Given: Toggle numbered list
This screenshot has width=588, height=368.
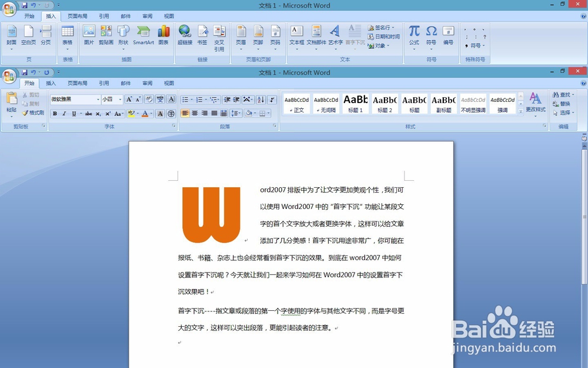Looking at the screenshot, I should pos(199,100).
